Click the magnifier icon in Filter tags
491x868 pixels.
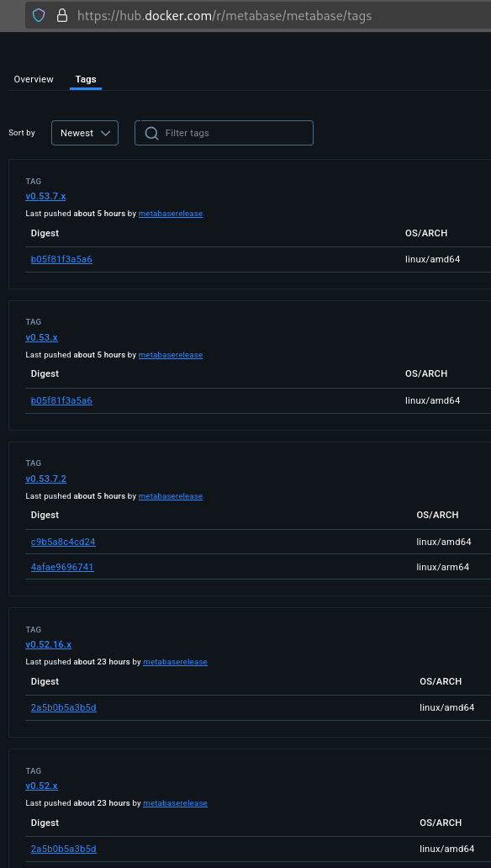151,133
